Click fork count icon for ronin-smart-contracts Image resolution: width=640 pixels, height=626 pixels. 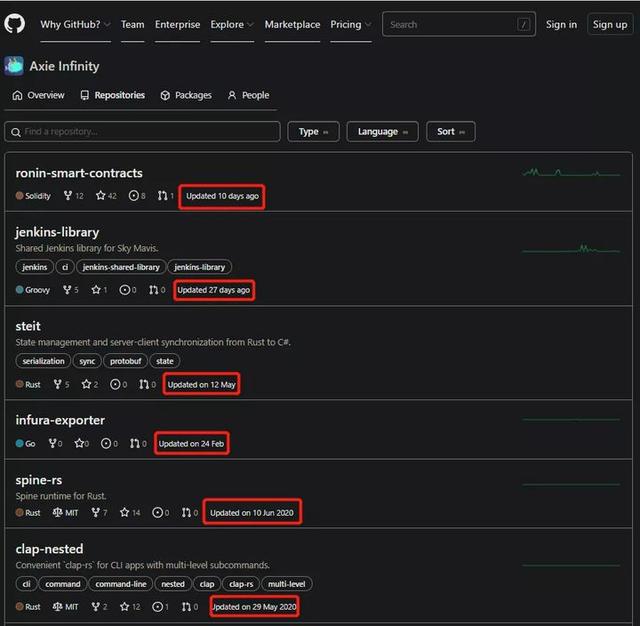click(67, 196)
